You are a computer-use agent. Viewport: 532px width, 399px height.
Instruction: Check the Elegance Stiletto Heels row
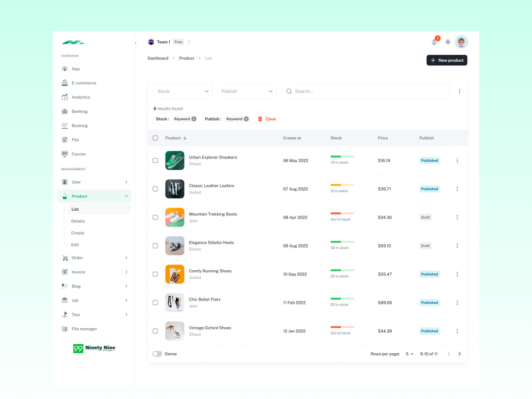coord(155,246)
